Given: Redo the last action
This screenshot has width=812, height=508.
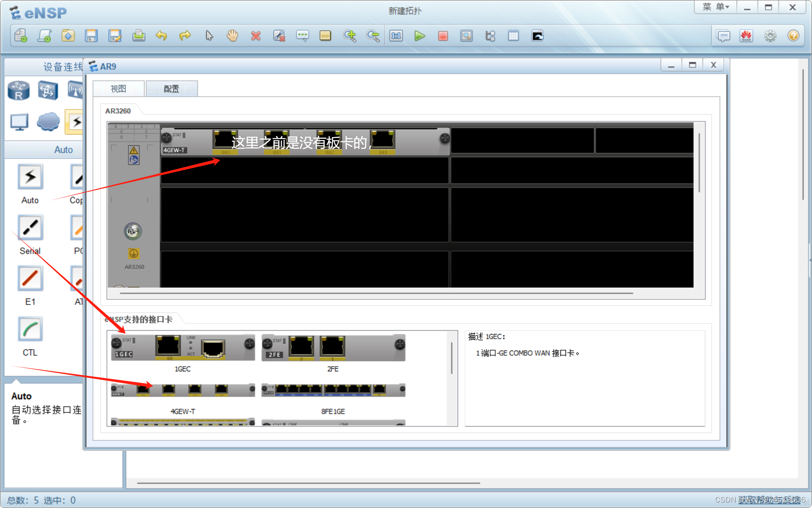Looking at the screenshot, I should pyautogui.click(x=185, y=36).
